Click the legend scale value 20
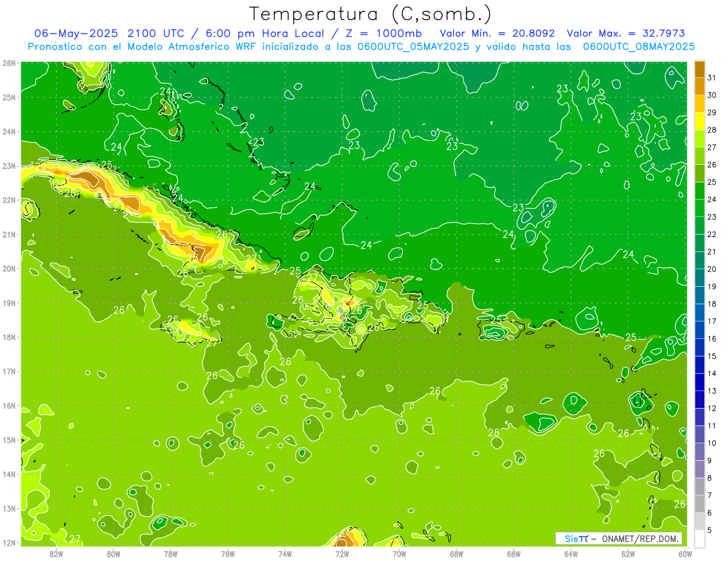 [x=712, y=269]
